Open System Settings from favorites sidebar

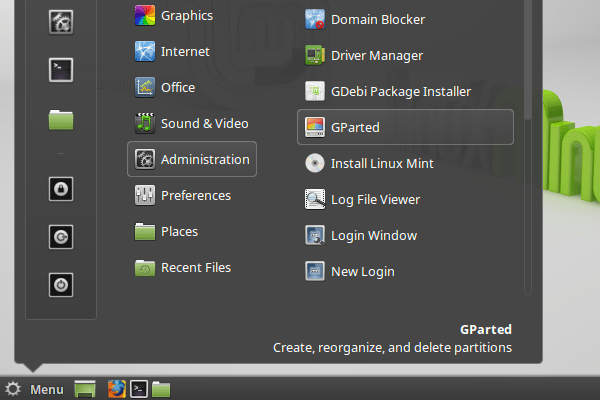click(x=61, y=22)
